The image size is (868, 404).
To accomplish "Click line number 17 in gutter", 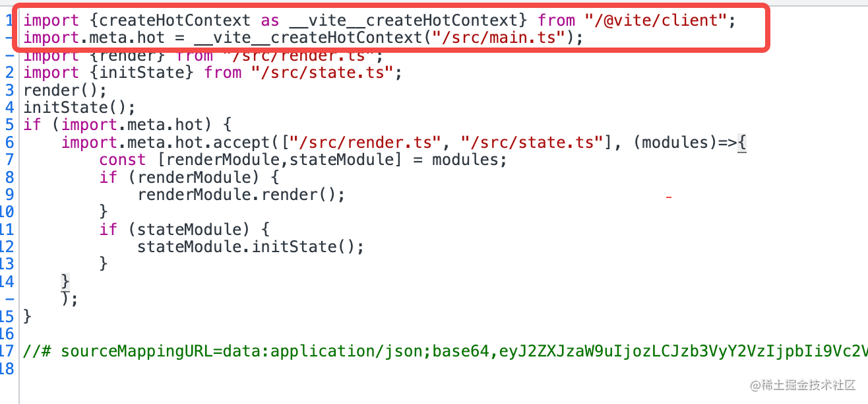I will point(7,351).
